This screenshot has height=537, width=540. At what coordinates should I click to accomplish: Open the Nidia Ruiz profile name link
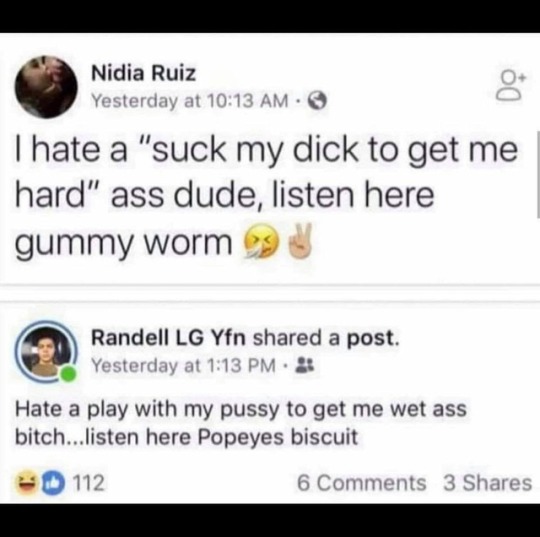point(143,73)
